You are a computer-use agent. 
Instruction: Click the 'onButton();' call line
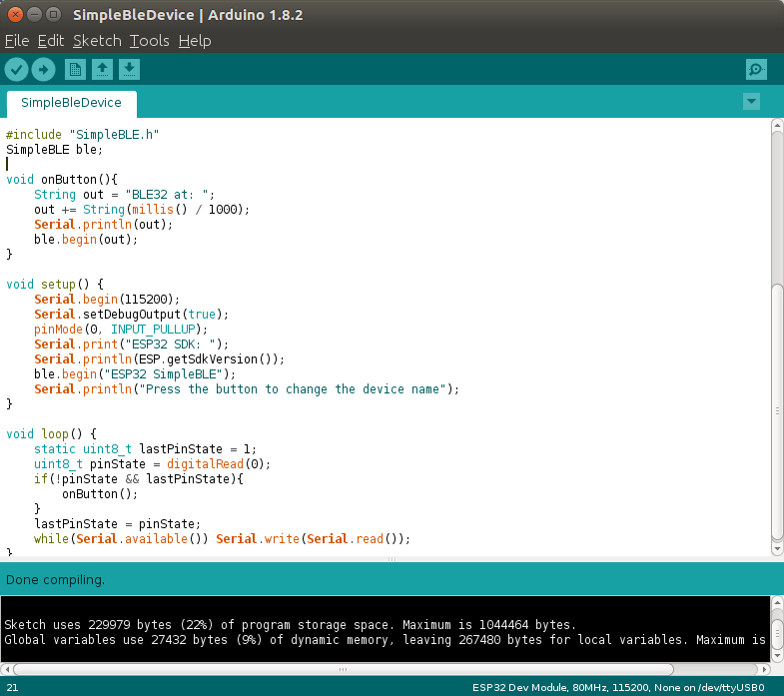(x=100, y=494)
